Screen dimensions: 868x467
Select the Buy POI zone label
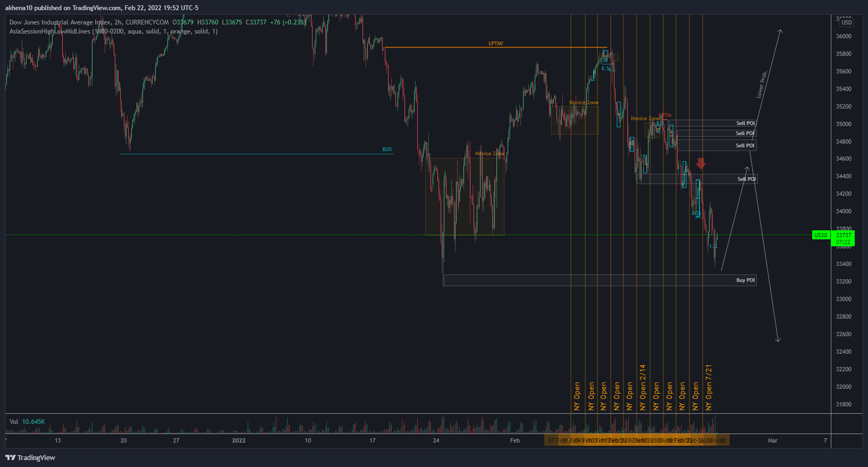(745, 280)
